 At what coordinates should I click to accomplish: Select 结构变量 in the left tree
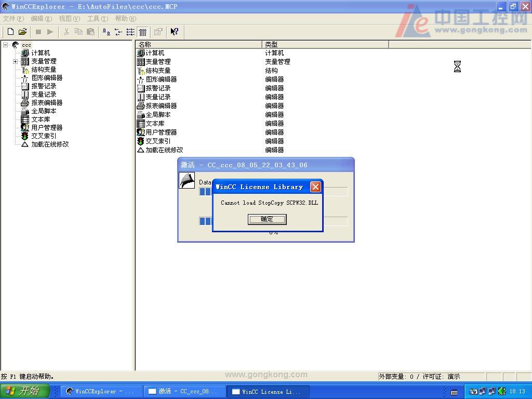pos(44,70)
